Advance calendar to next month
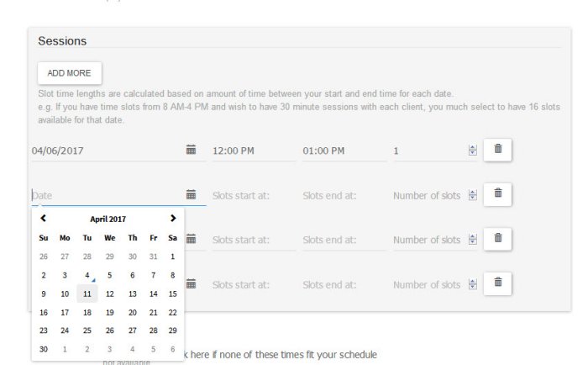588x365 pixels. pyautogui.click(x=172, y=218)
